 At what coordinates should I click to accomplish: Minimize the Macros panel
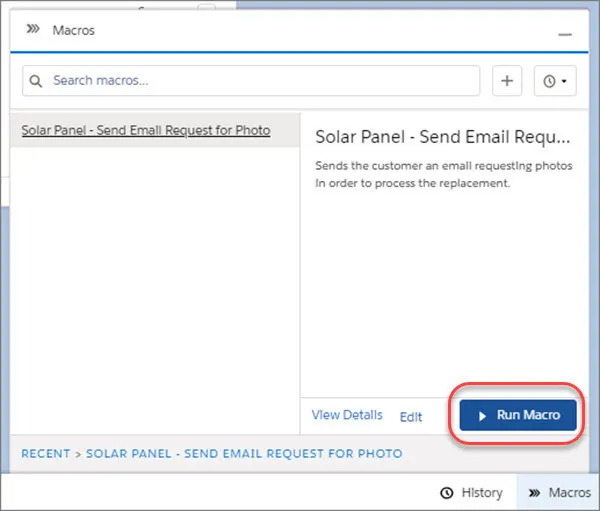coord(565,34)
